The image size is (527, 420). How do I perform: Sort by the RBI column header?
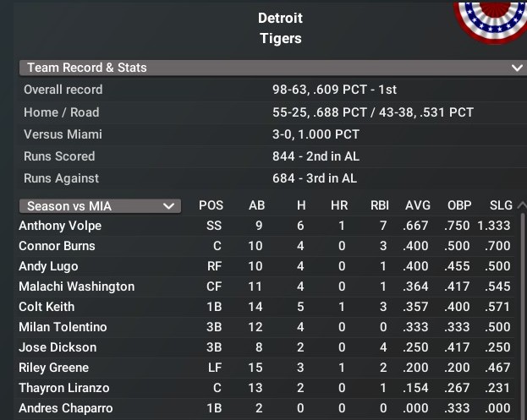(x=380, y=205)
